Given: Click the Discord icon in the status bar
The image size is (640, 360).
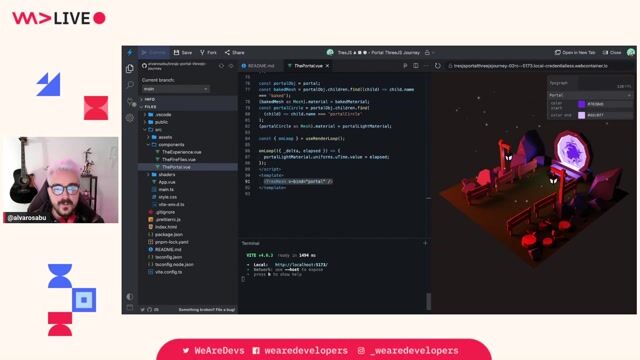Looking at the screenshot, I should (156, 309).
